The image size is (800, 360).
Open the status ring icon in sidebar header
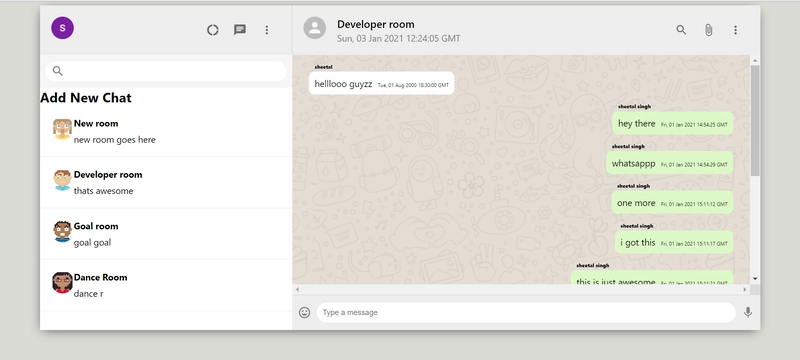[213, 30]
